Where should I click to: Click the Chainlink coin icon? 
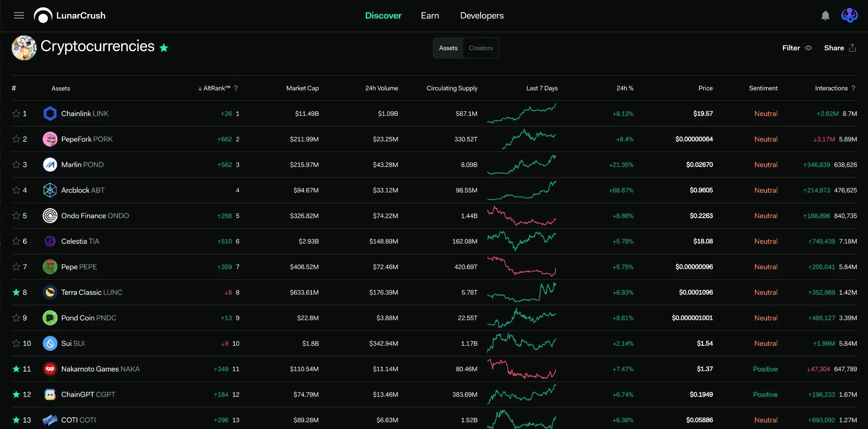point(50,114)
